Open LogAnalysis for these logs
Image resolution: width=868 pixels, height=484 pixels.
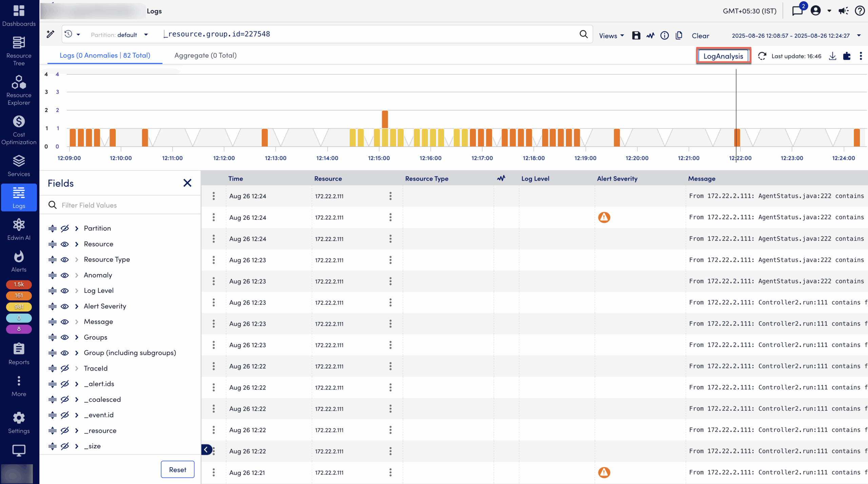pyautogui.click(x=724, y=56)
